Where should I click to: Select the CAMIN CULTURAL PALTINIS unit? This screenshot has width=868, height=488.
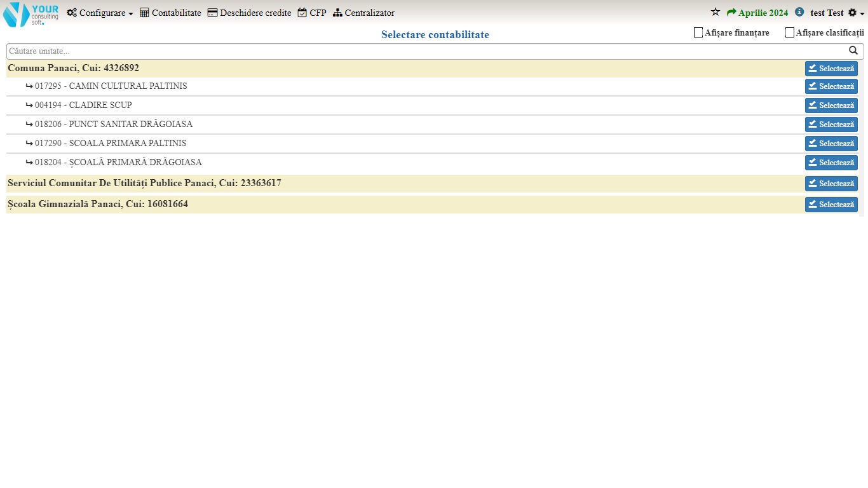tap(831, 86)
